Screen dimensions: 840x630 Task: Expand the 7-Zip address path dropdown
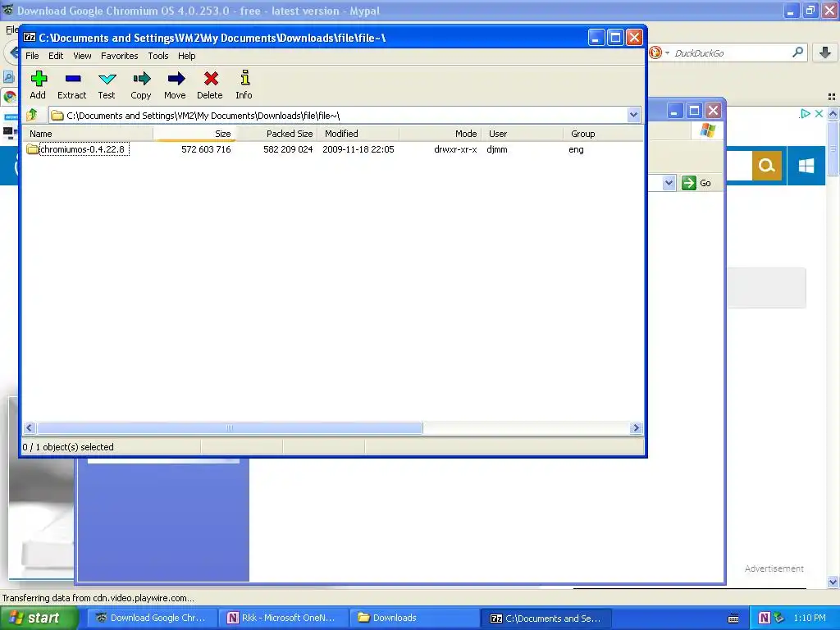(x=634, y=115)
